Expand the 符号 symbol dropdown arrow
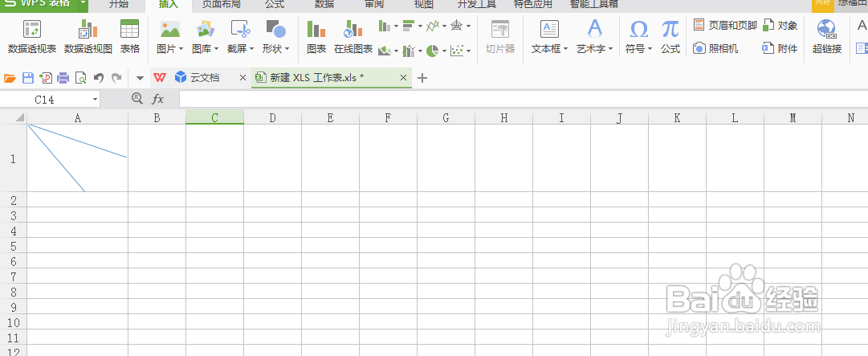This screenshot has width=868, height=356. (x=649, y=49)
